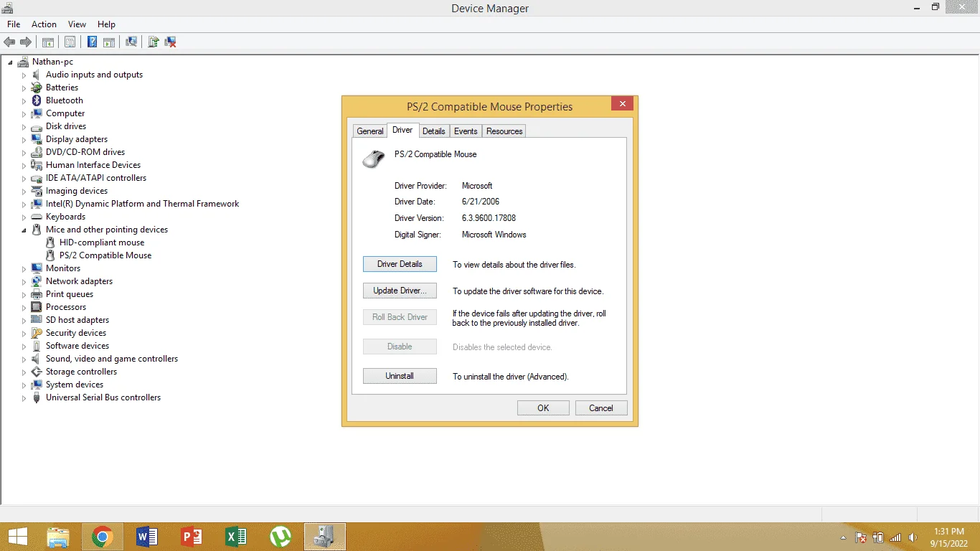
Task: Click the Security devices key icon
Action: (37, 333)
